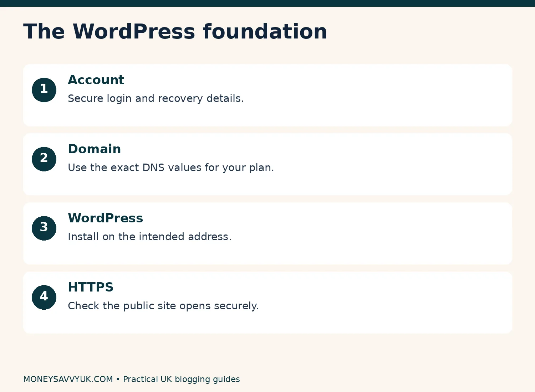The height and width of the screenshot is (392, 535).
Task: Select the "WordPress" heading of step 3
Action: [x=106, y=218]
